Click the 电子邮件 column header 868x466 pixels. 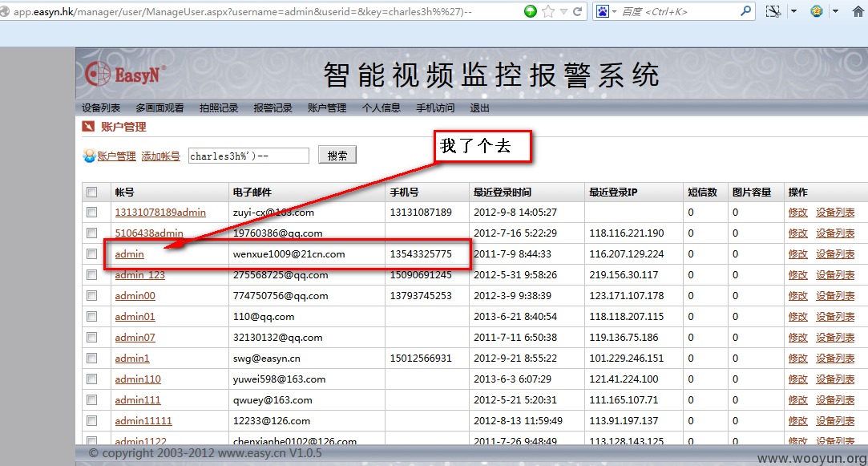[x=252, y=192]
